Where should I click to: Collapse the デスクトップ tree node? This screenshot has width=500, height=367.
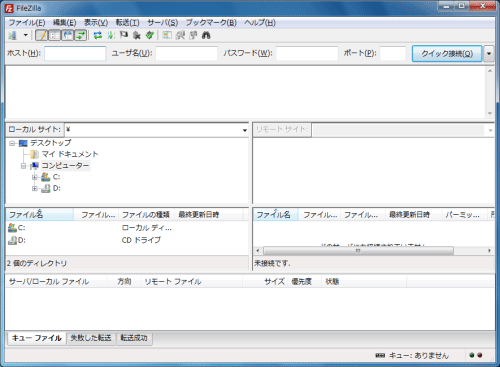coord(12,143)
